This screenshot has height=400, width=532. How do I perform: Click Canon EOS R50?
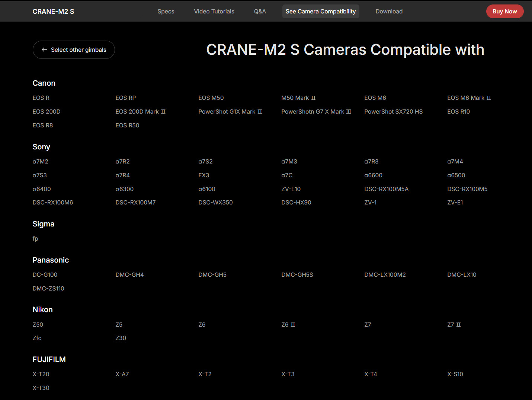click(128, 126)
